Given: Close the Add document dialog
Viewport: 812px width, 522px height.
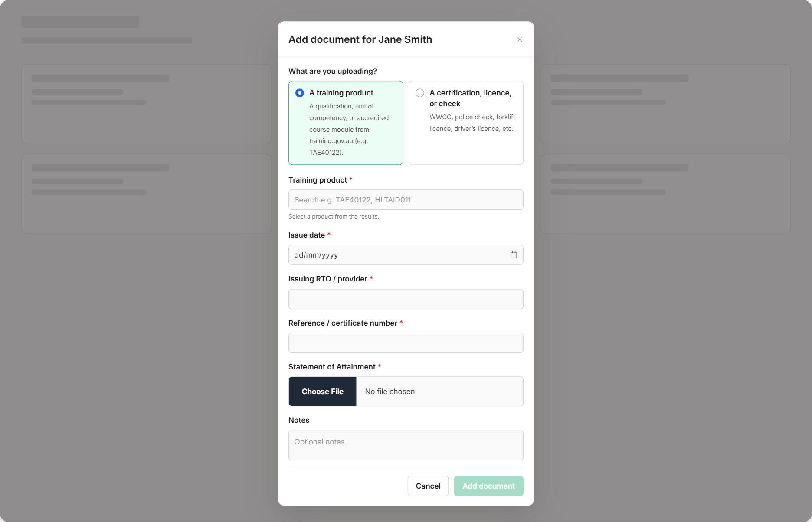Looking at the screenshot, I should click(x=520, y=39).
